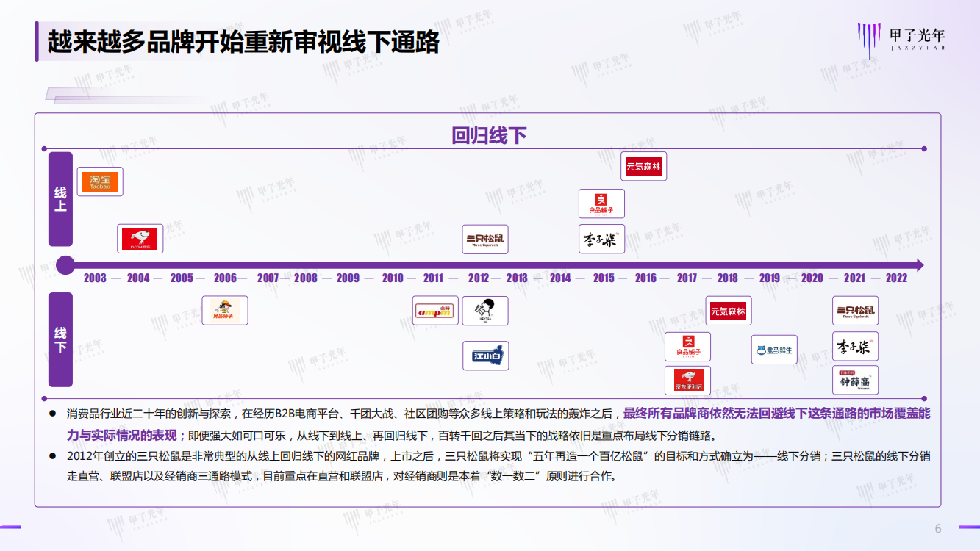Screen dimensions: 980x551
Task: Click 良品铺子 logo below year 2017
Action: coord(688,347)
